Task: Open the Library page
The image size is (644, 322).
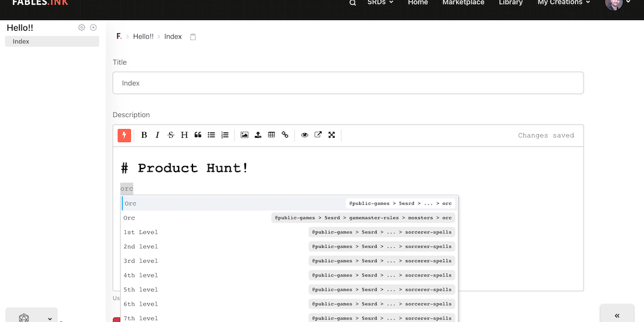Action: (x=511, y=3)
